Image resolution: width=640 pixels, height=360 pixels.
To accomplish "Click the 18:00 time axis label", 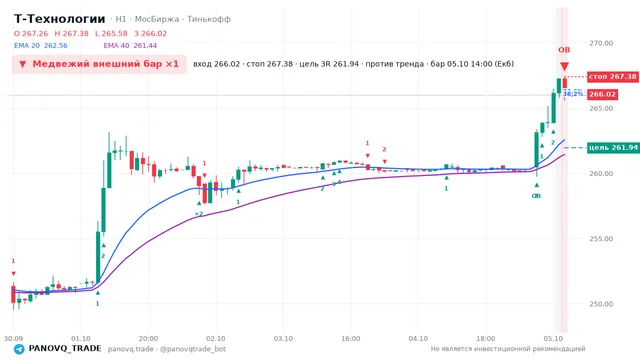I will (x=486, y=339).
